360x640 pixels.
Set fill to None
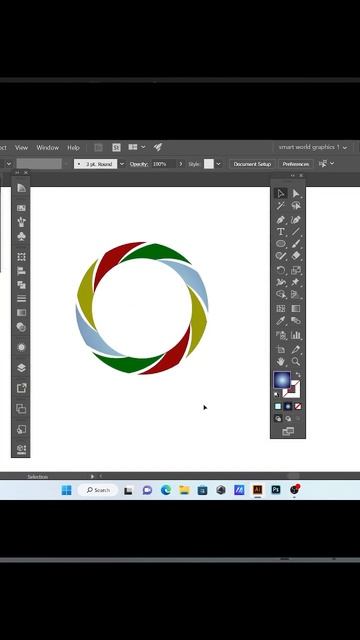click(298, 407)
